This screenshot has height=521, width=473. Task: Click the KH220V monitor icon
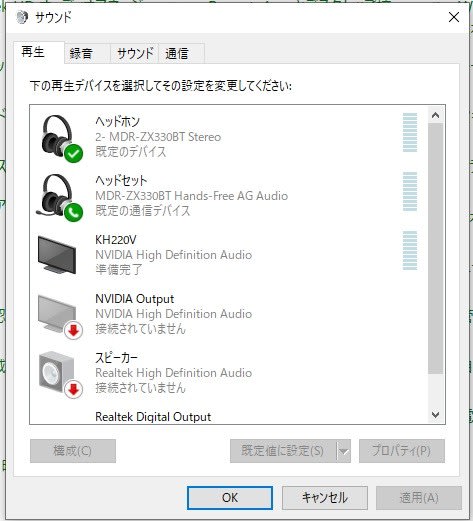57,255
